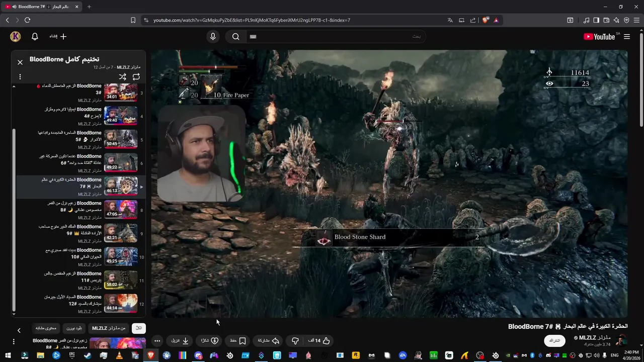This screenshot has height=362, width=644.
Task: Click the Thanks (شكرًا) button
Action: coord(209,340)
